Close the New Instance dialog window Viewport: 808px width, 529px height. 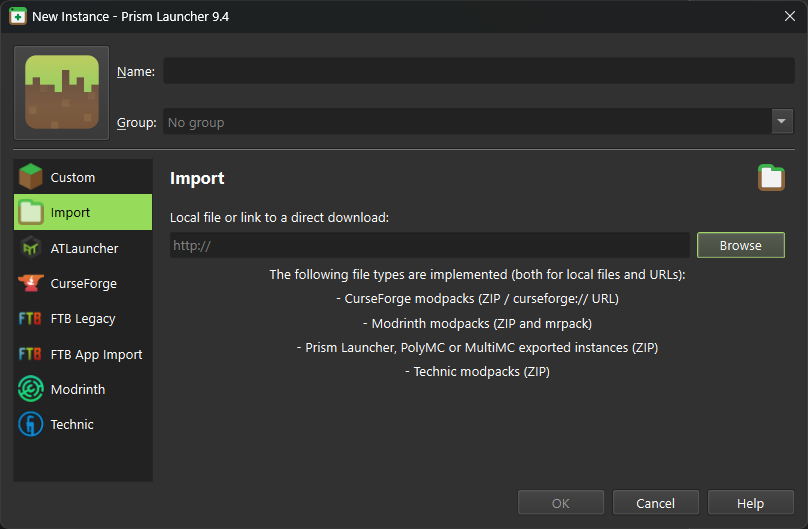click(x=789, y=16)
